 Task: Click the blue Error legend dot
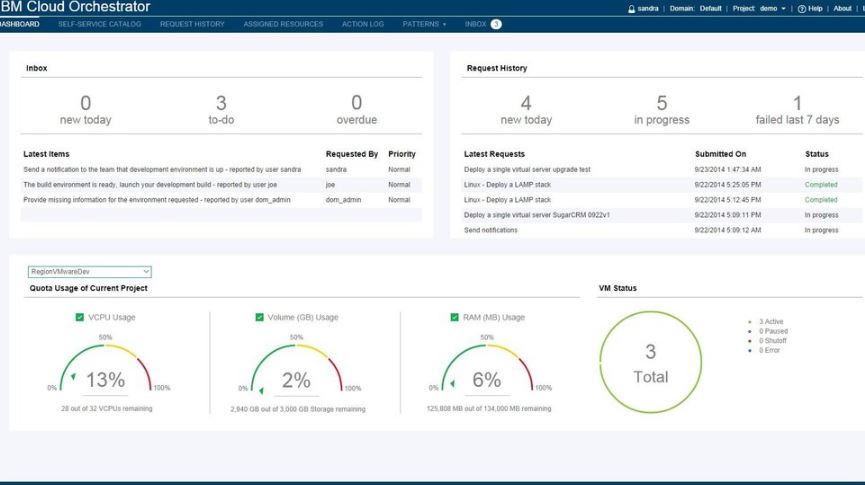click(x=750, y=350)
